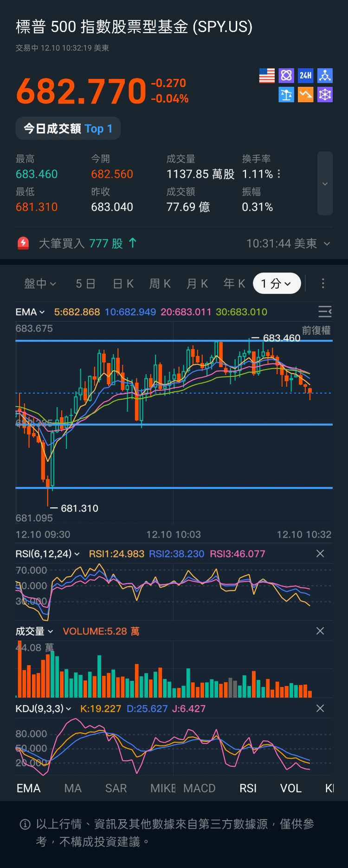Tap the 今日成交額 Top 1 badge
348x868 pixels.
(x=68, y=129)
